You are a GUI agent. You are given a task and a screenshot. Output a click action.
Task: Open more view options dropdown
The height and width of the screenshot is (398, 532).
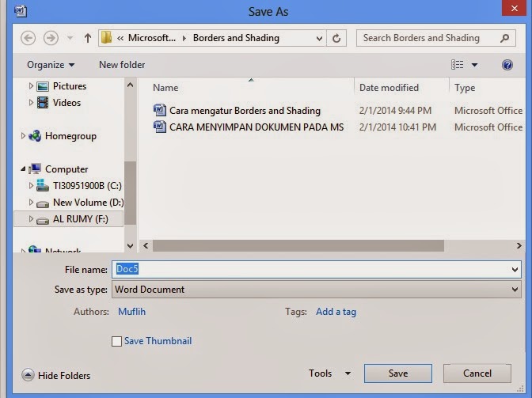[x=475, y=65]
